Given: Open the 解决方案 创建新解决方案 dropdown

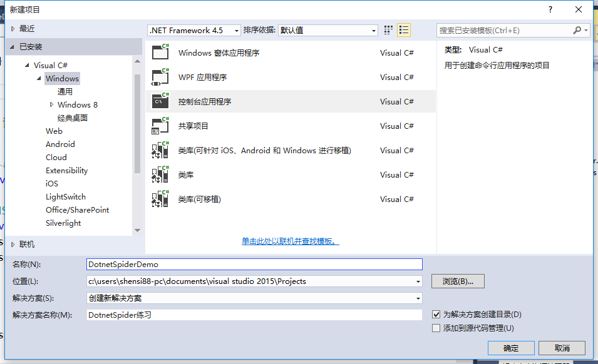Looking at the screenshot, I should [x=254, y=298].
